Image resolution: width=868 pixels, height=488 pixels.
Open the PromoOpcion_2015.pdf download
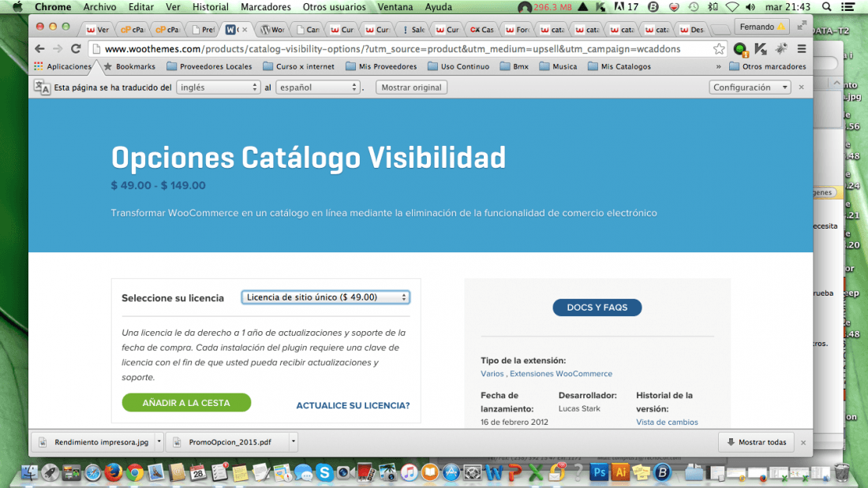(229, 442)
